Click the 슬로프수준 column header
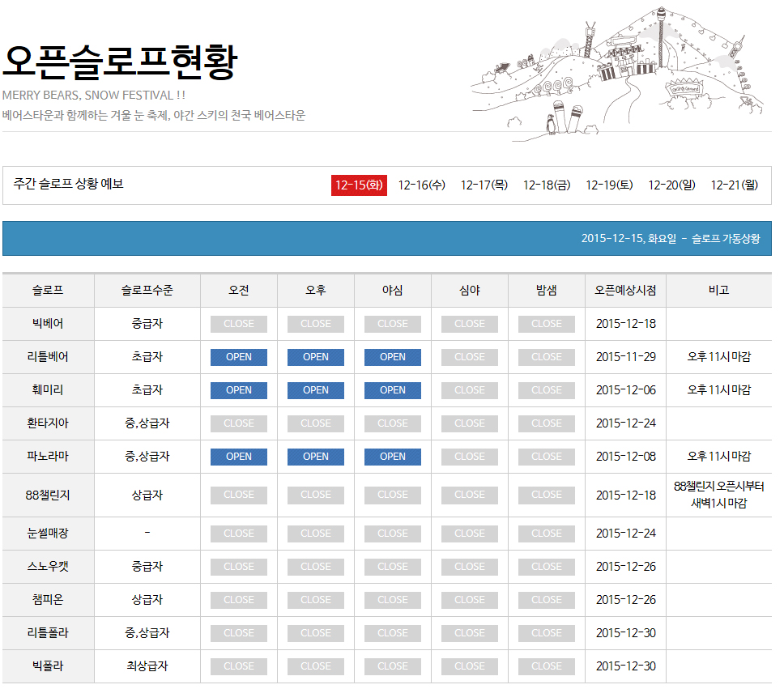 [x=147, y=290]
